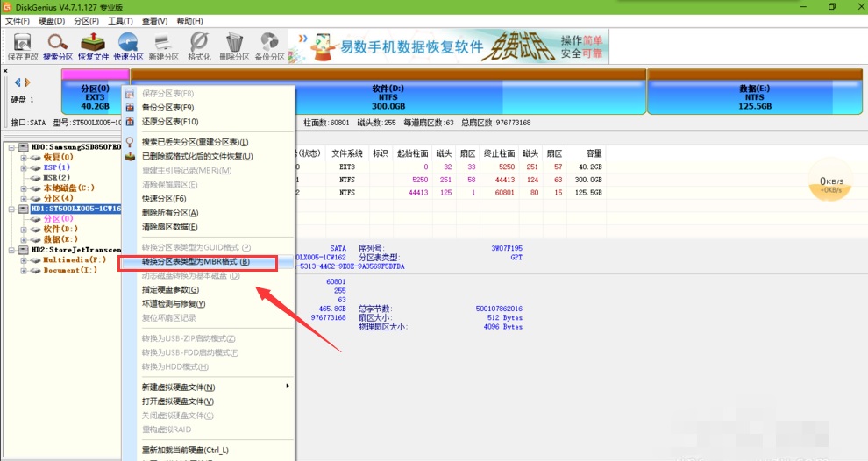The height and width of the screenshot is (461, 868).
Task: Open the 新建虚拟硬盘文件(N) submenu
Action: point(208,387)
